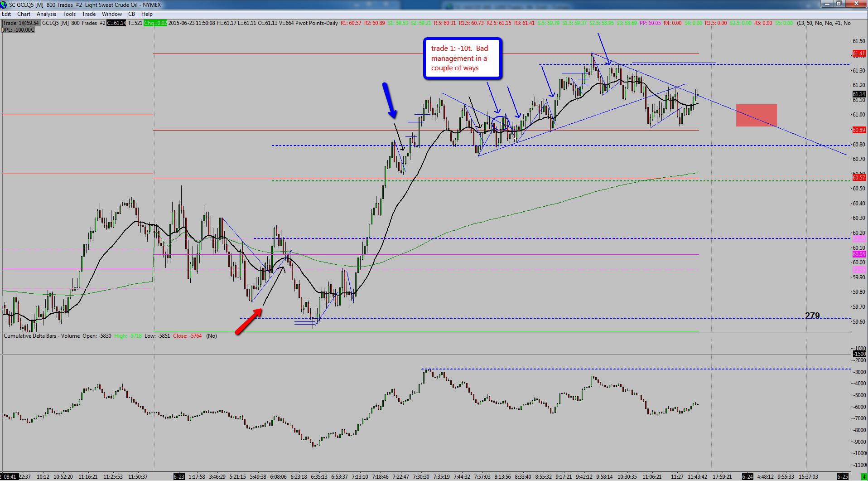Click the Sierra Chart globe icon in title bar
This screenshot has width=868, height=481.
coord(4,5)
